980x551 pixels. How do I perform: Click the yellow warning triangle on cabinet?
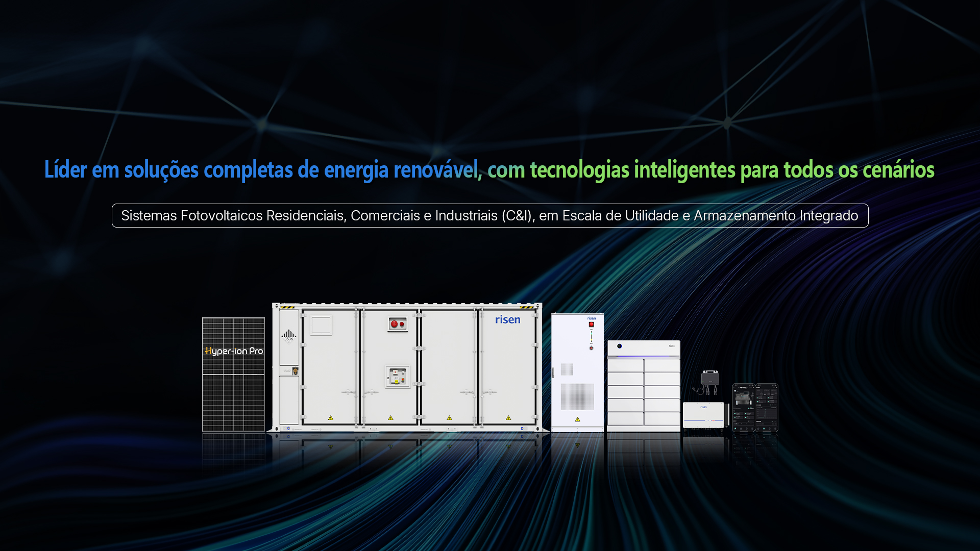[577, 419]
